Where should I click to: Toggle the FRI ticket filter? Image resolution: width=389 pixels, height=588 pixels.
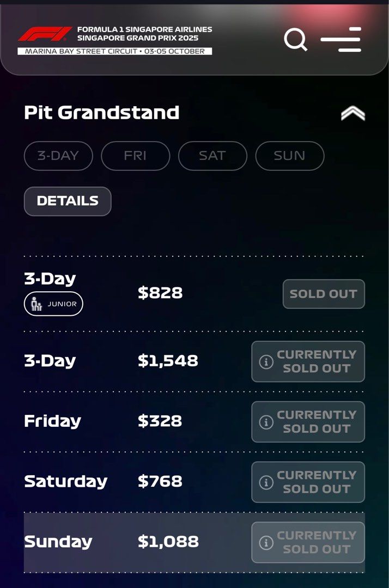136,156
